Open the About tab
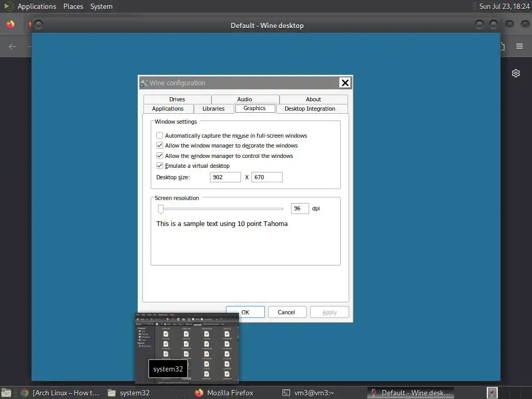The height and width of the screenshot is (399, 532). tap(313, 99)
